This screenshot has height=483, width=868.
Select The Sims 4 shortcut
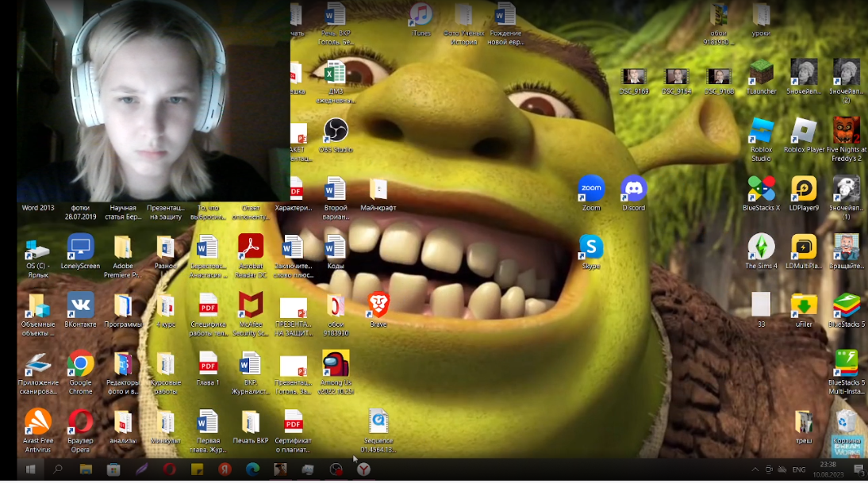pyautogui.click(x=761, y=247)
